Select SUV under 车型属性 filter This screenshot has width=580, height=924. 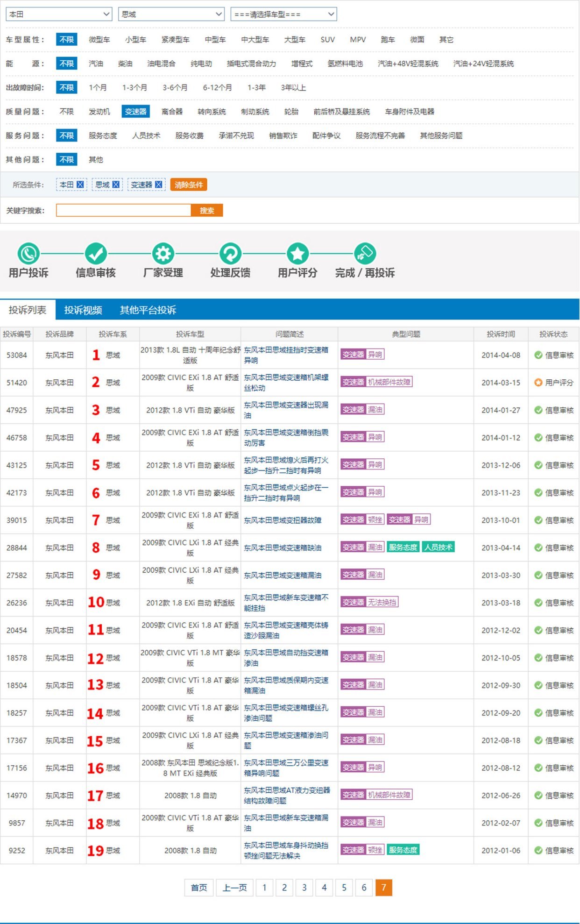[x=327, y=40]
